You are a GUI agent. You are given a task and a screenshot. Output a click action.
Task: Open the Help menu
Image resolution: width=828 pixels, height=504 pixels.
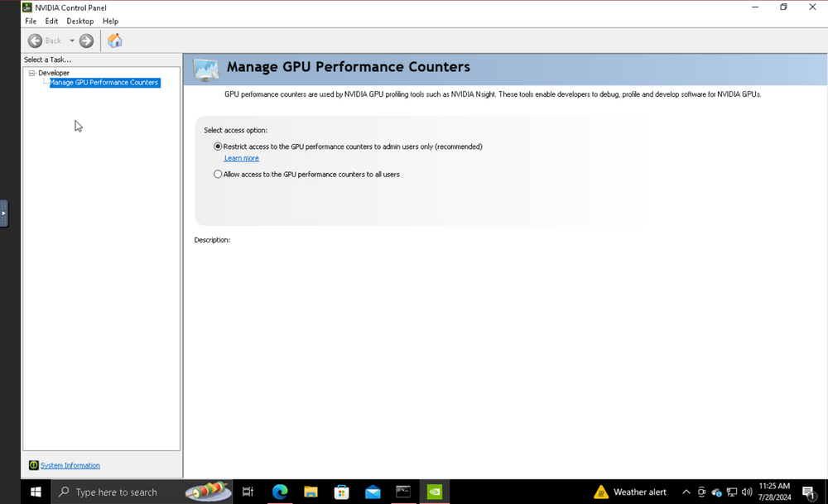(x=110, y=22)
